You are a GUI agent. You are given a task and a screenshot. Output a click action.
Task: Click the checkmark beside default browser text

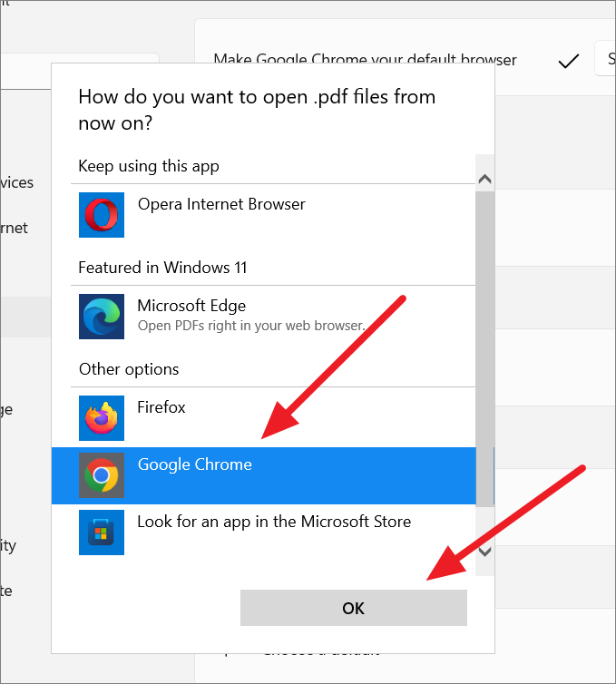coord(569,61)
